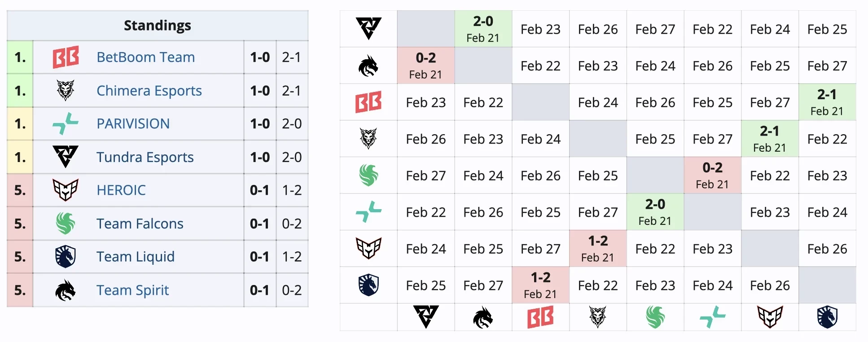The image size is (868, 342).
Task: Click the 2-1 result in Chimera's crosstable row
Action: pyautogui.click(x=769, y=132)
